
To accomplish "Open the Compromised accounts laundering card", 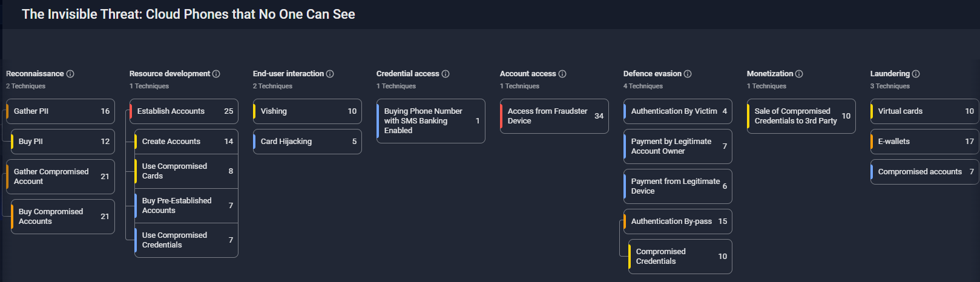I will [925, 172].
